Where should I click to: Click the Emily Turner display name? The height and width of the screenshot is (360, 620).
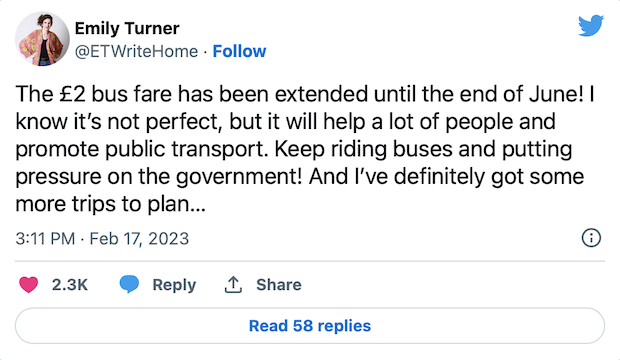click(x=127, y=28)
